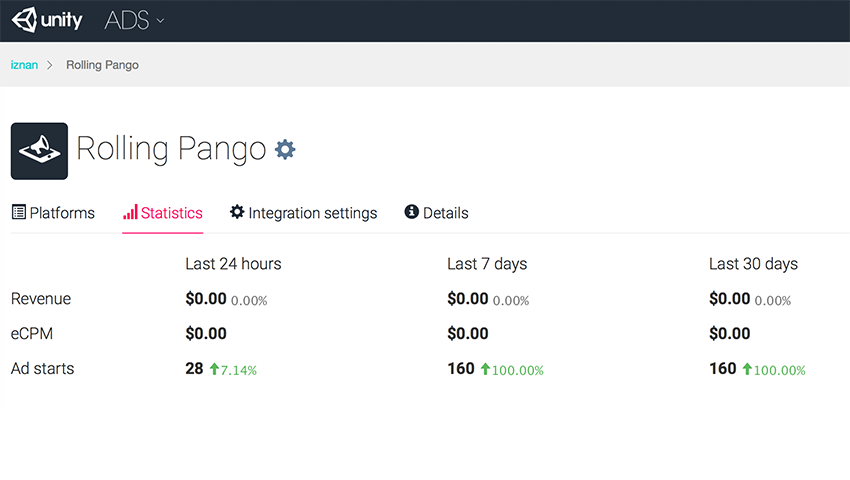Select the Last 7 days ad starts value 160

[x=460, y=368]
